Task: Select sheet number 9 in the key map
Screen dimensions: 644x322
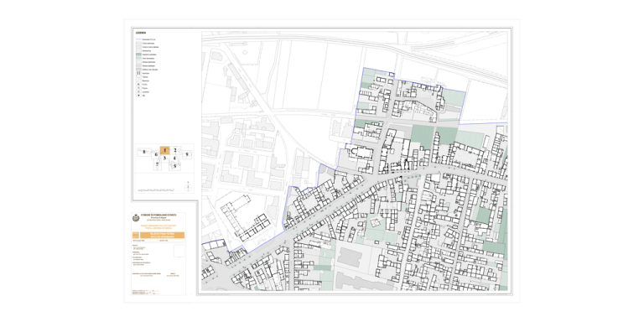Action: click(187, 154)
